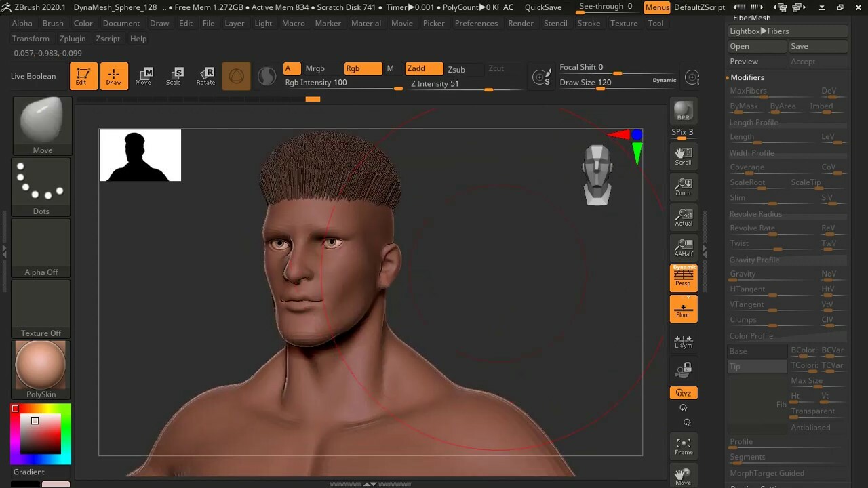Toggle Zadd sculpting mode

click(x=424, y=68)
